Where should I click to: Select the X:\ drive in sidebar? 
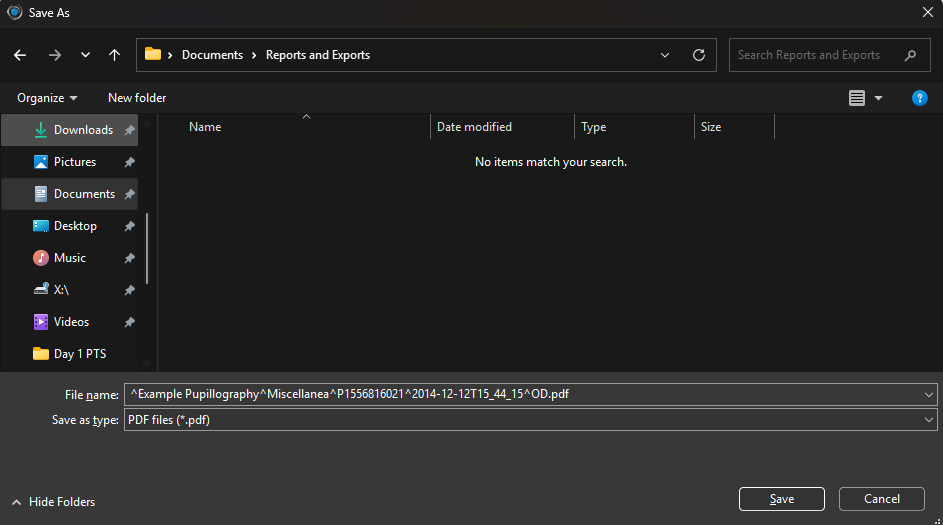pyautogui.click(x=61, y=290)
